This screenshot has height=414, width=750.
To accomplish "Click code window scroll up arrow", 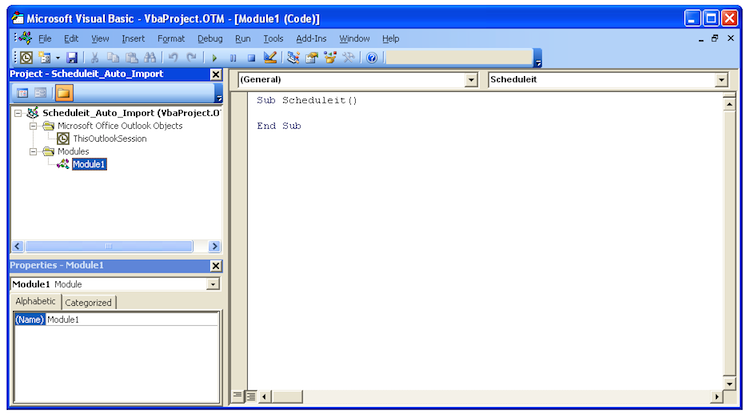I will click(729, 104).
